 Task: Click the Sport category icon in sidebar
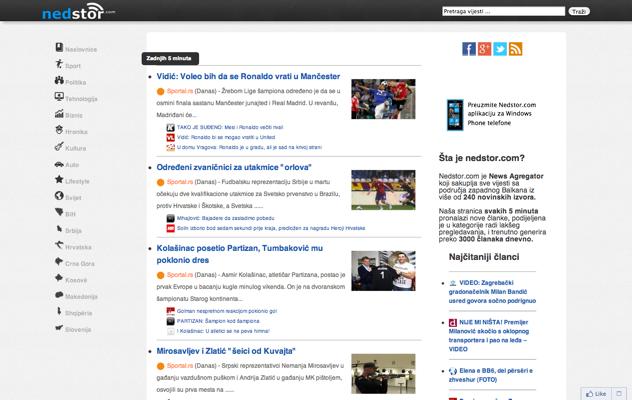coord(58,65)
